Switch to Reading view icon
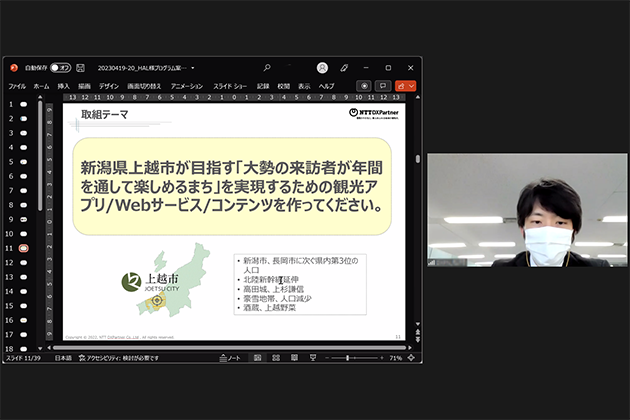The height and width of the screenshot is (420, 630). click(x=295, y=358)
